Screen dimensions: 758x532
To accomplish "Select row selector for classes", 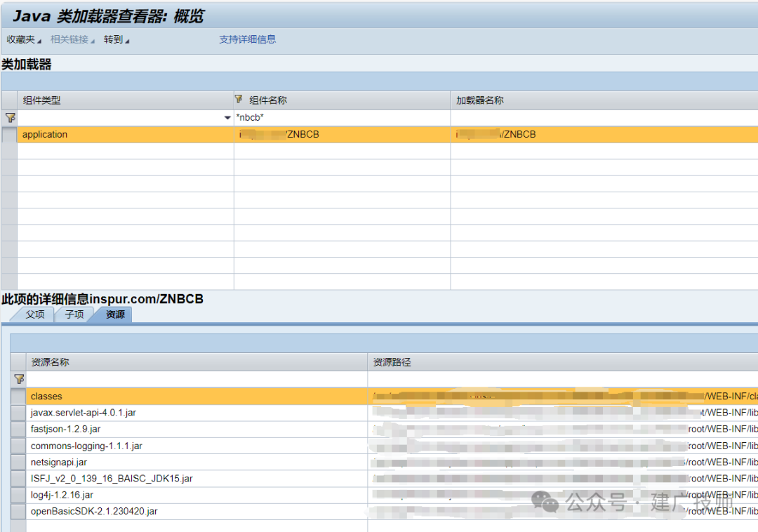I will point(18,397).
